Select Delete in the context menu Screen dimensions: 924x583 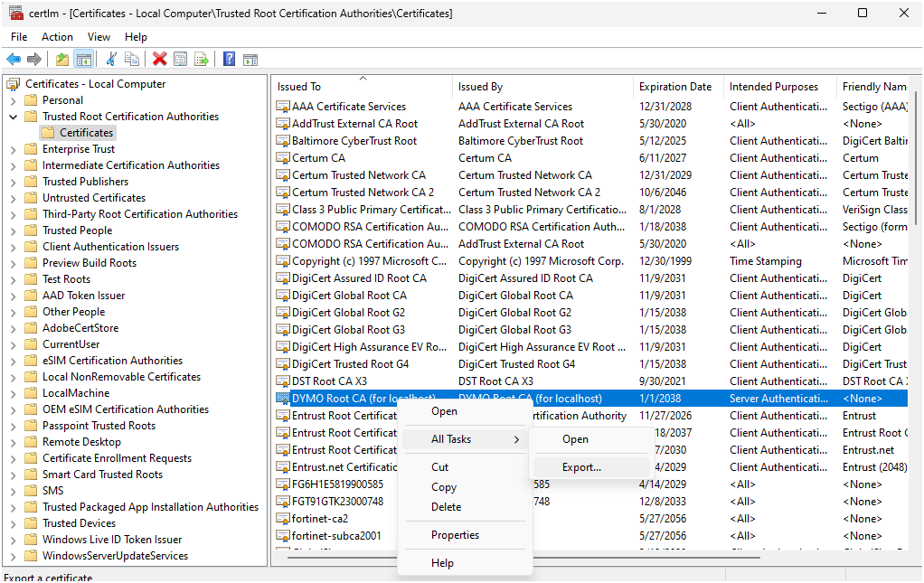pos(446,507)
